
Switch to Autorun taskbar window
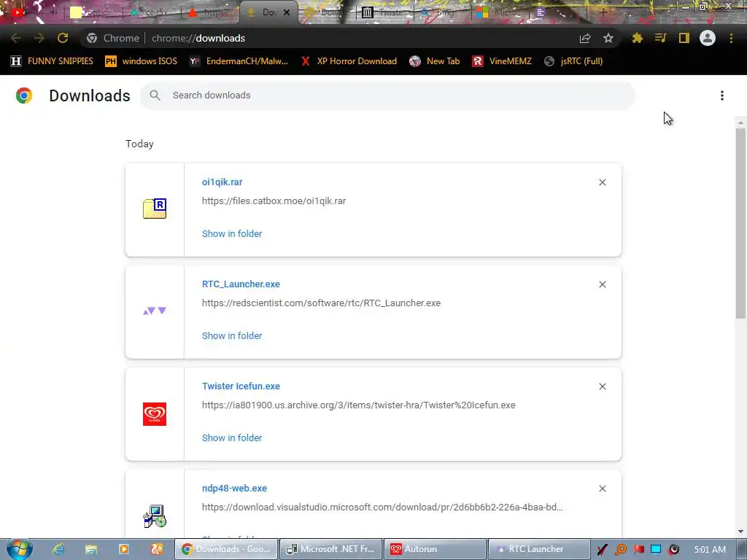pyautogui.click(x=435, y=549)
